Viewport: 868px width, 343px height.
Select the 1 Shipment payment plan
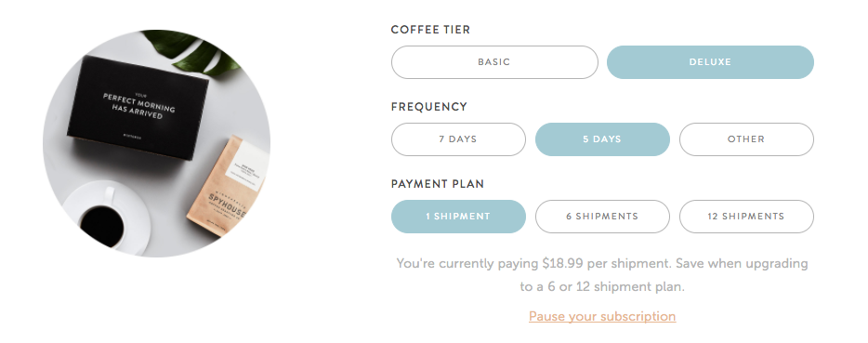point(458,217)
